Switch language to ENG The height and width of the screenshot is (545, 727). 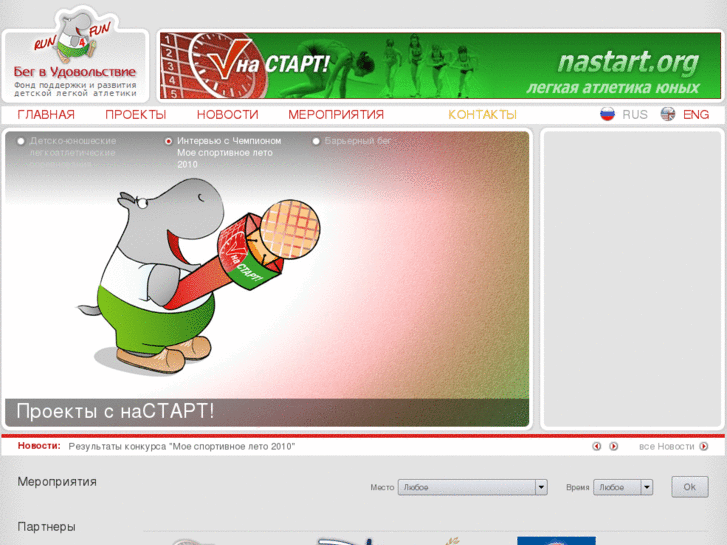click(x=696, y=115)
